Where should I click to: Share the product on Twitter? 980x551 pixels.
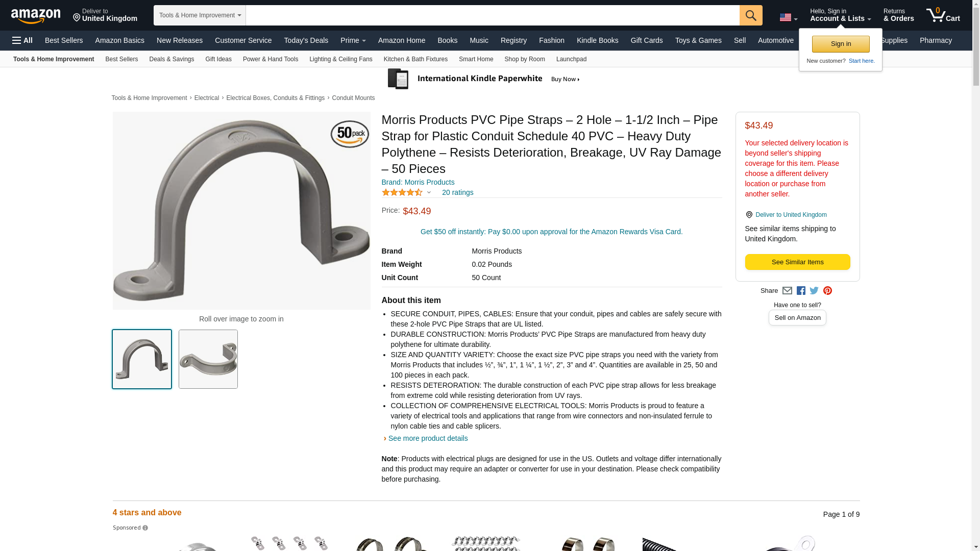tap(814, 291)
